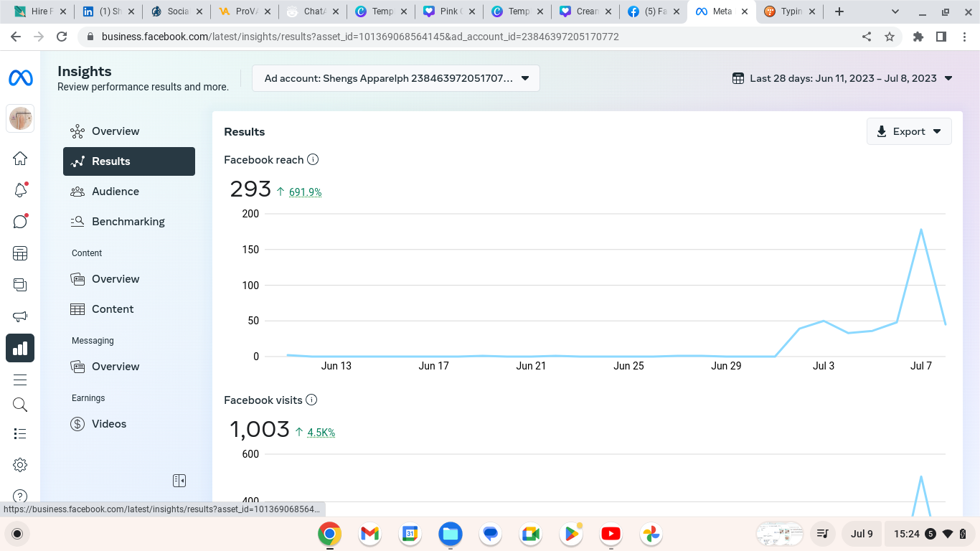
Task: Open Google Meet from the shelf
Action: point(531,534)
